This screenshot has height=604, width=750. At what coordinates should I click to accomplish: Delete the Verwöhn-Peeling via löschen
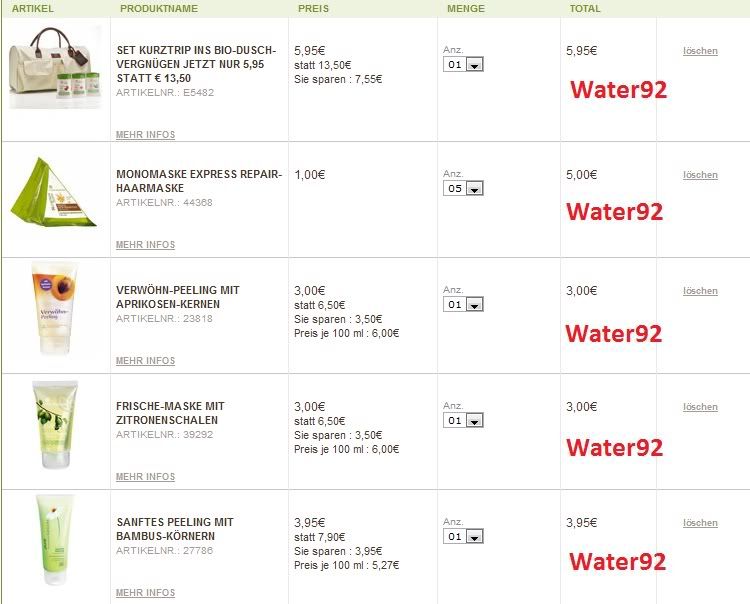pos(700,291)
